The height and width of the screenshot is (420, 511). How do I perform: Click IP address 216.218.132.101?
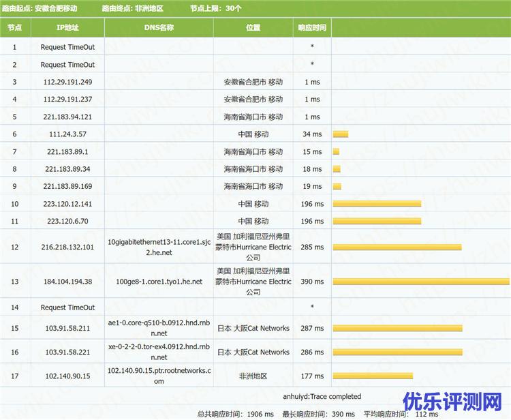coord(67,247)
